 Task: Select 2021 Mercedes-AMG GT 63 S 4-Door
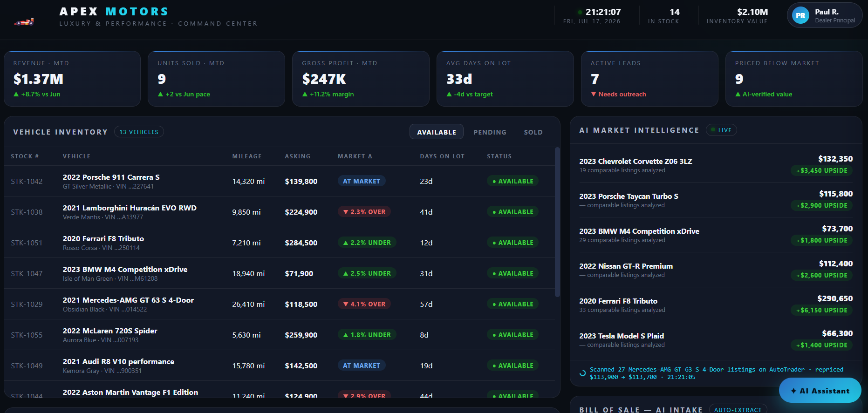coord(279,304)
